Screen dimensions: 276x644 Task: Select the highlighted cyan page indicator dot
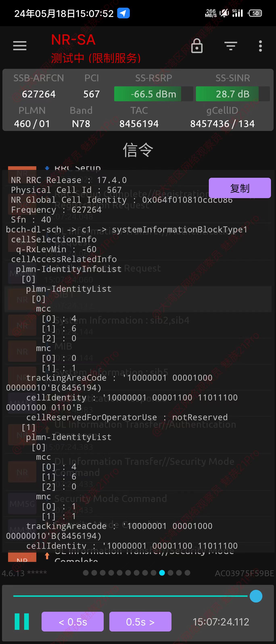click(x=162, y=573)
